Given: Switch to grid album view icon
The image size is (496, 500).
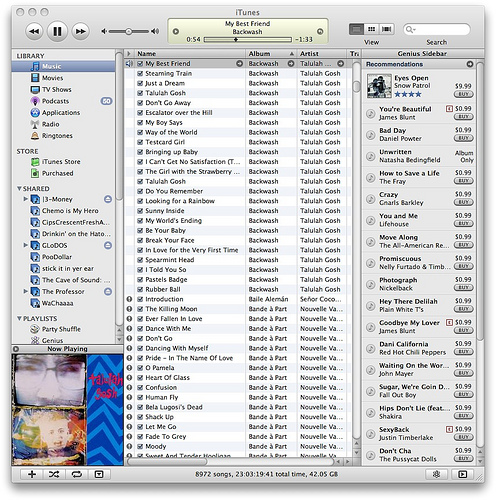Looking at the screenshot, I should click(371, 29).
